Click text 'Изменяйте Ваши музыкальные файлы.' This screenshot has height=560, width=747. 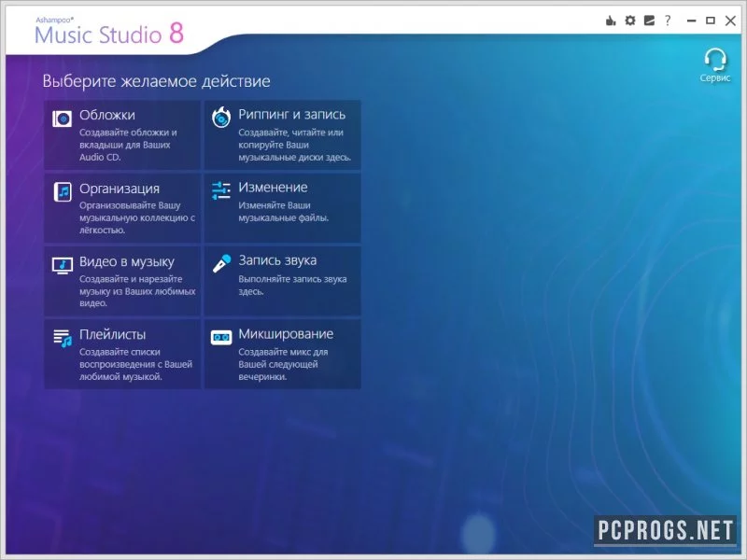[x=284, y=212]
